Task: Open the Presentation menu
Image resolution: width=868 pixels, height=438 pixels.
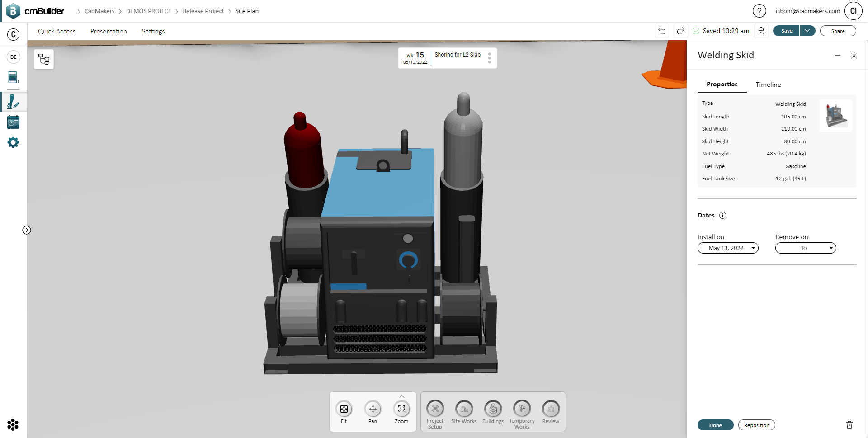Action: point(108,31)
